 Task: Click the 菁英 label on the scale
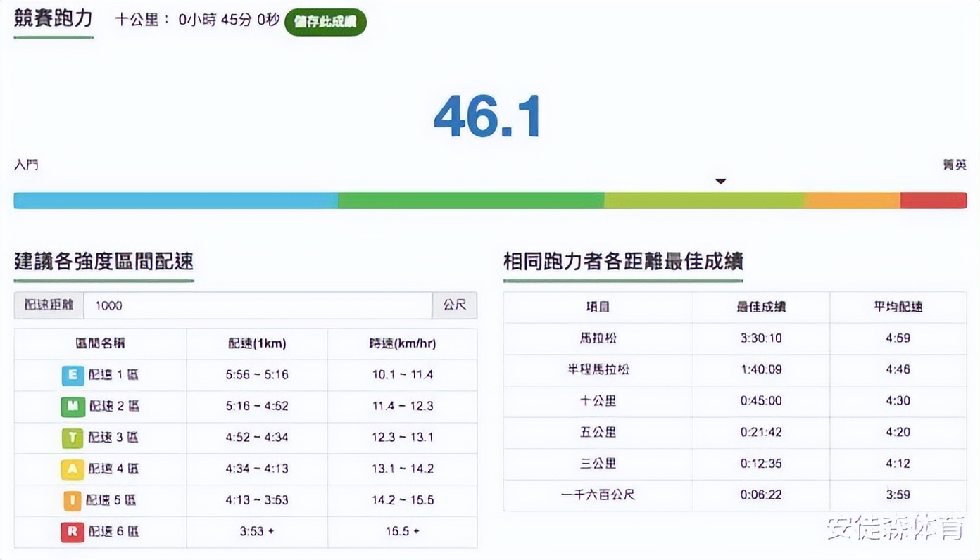[x=954, y=164]
